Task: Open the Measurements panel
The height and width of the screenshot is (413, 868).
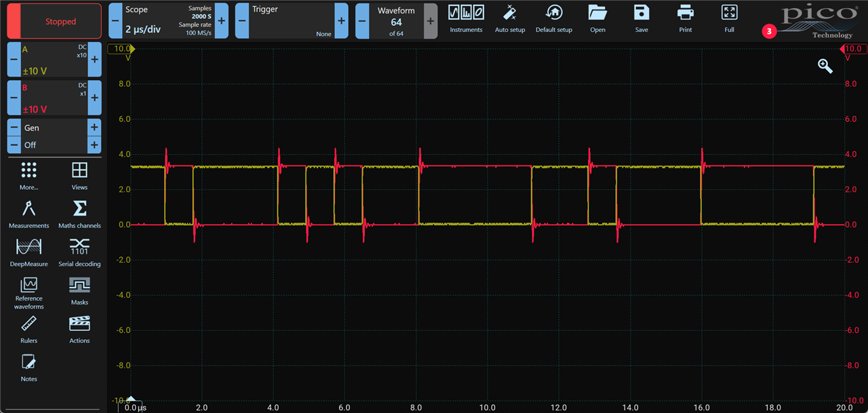Action: click(x=29, y=214)
